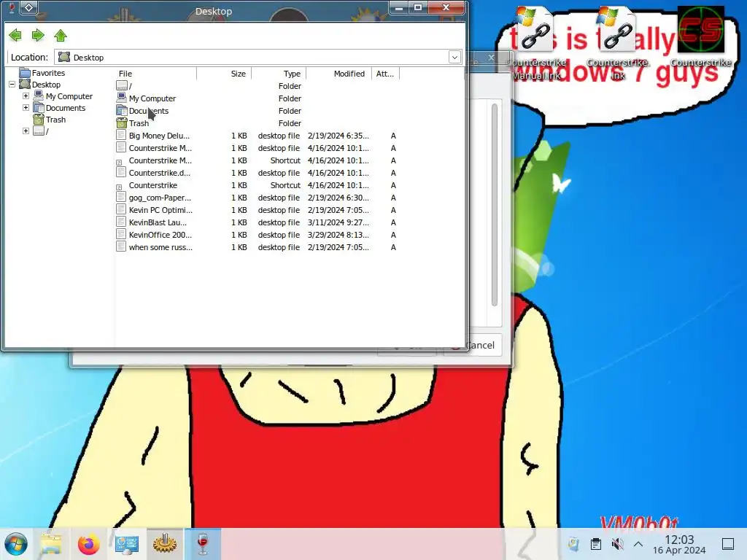Click the gear application taskbar icon
The image size is (747, 560).
pyautogui.click(x=164, y=544)
